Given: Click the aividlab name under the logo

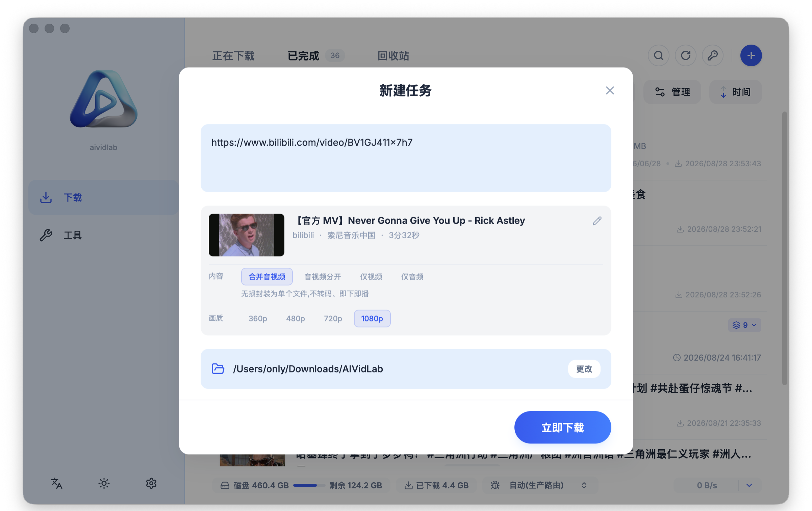Looking at the screenshot, I should point(103,147).
